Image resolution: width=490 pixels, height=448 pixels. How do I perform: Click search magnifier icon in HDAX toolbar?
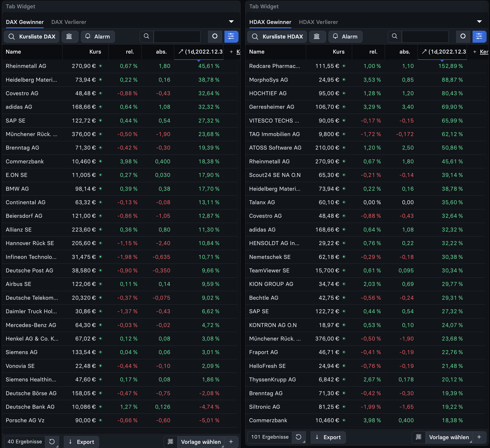395,36
